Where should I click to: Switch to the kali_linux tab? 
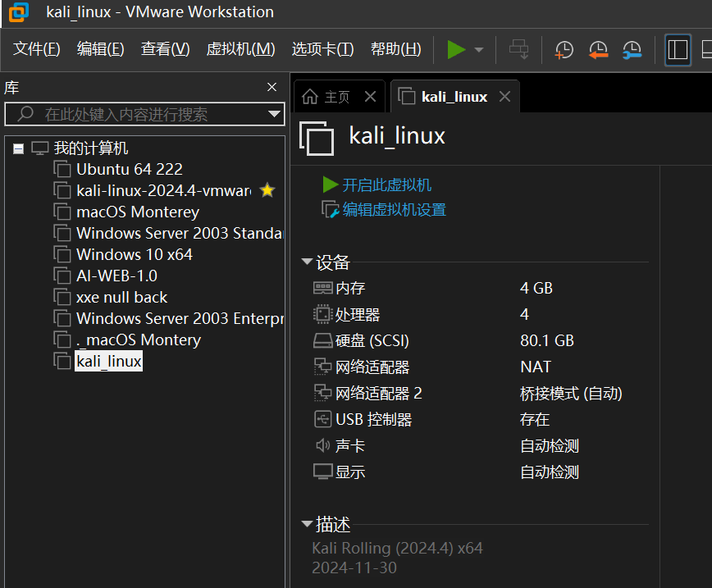[454, 97]
